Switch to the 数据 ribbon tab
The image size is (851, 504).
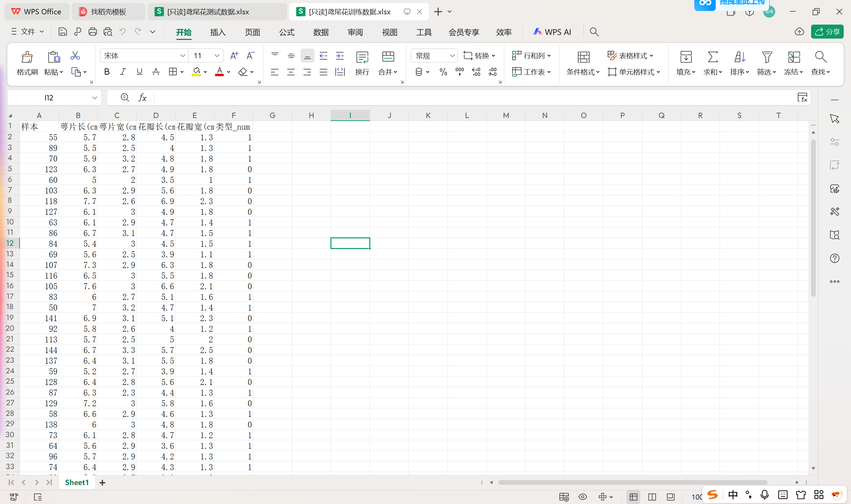click(321, 32)
